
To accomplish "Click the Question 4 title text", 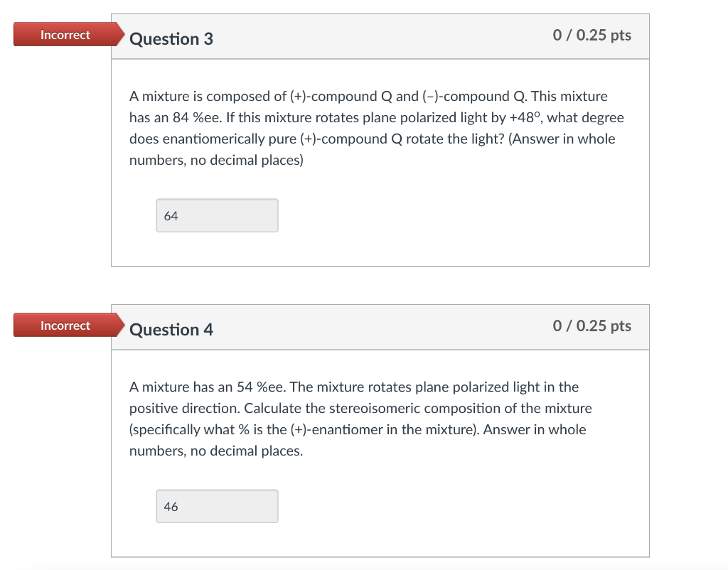I will click(171, 330).
